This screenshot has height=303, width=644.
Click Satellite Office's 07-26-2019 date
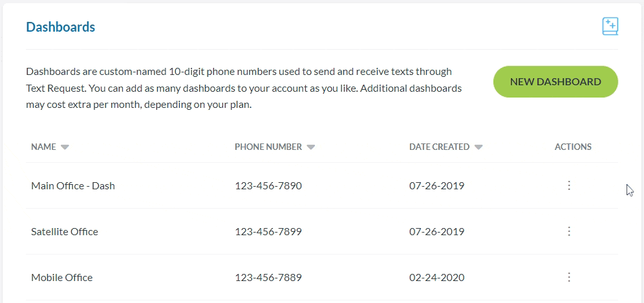[436, 231]
